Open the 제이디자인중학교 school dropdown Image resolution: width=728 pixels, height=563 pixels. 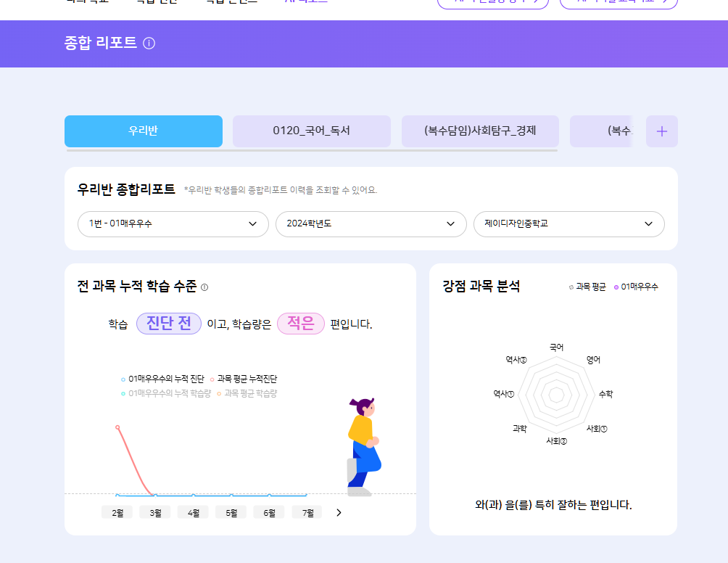[x=568, y=224]
